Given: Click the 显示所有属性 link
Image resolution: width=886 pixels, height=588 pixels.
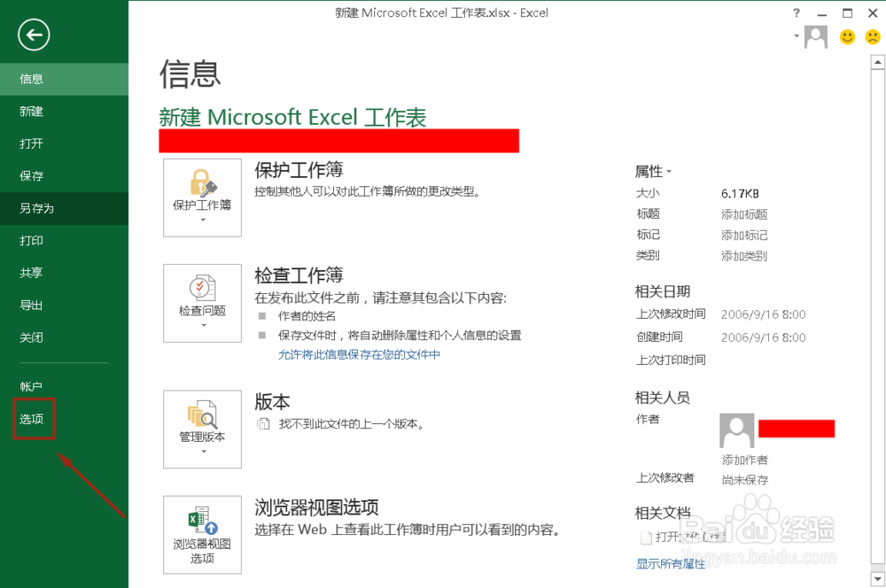Looking at the screenshot, I should 671,564.
